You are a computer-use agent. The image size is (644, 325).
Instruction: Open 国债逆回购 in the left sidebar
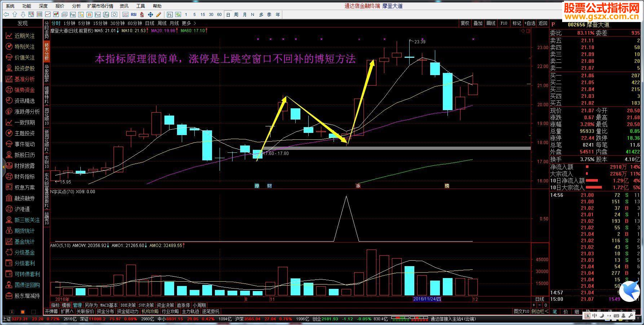pyautogui.click(x=23, y=285)
